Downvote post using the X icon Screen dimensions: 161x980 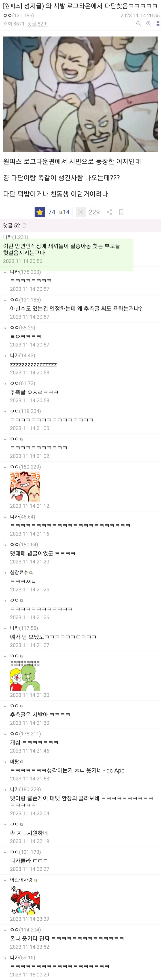[x=81, y=212]
